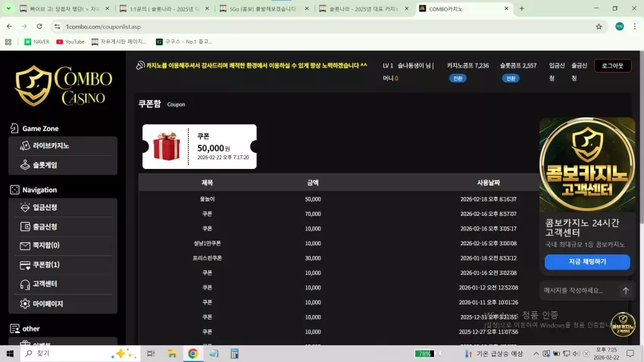Click the headset icon for 고객센터
Screen dimensions: 644x362
(x=25, y=285)
